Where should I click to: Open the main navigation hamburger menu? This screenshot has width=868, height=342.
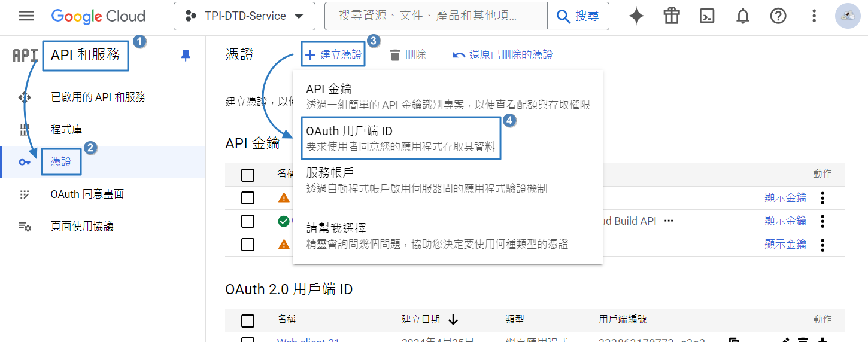(x=26, y=16)
